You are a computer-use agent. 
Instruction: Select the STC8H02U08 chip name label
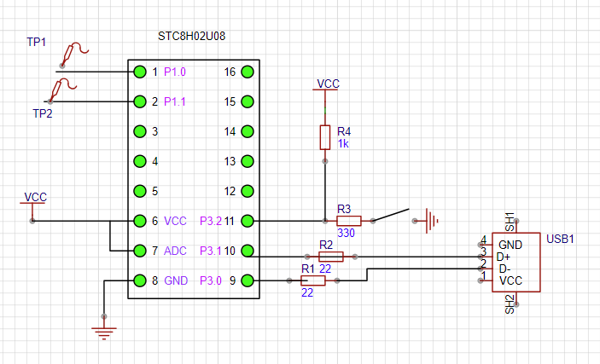click(192, 37)
